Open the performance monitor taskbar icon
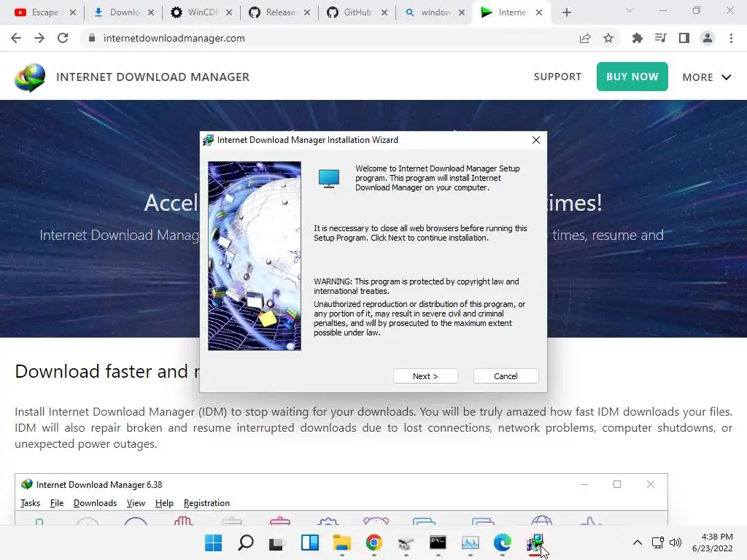The width and height of the screenshot is (747, 560). point(471,542)
